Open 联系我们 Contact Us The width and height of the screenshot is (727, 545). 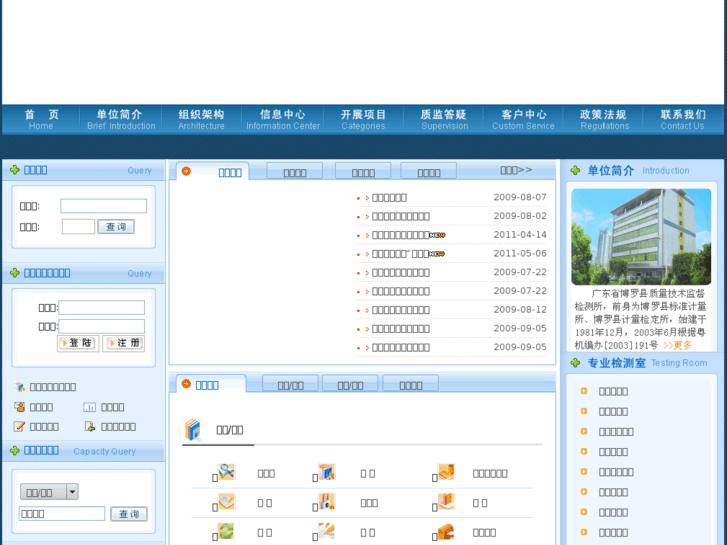click(x=682, y=120)
